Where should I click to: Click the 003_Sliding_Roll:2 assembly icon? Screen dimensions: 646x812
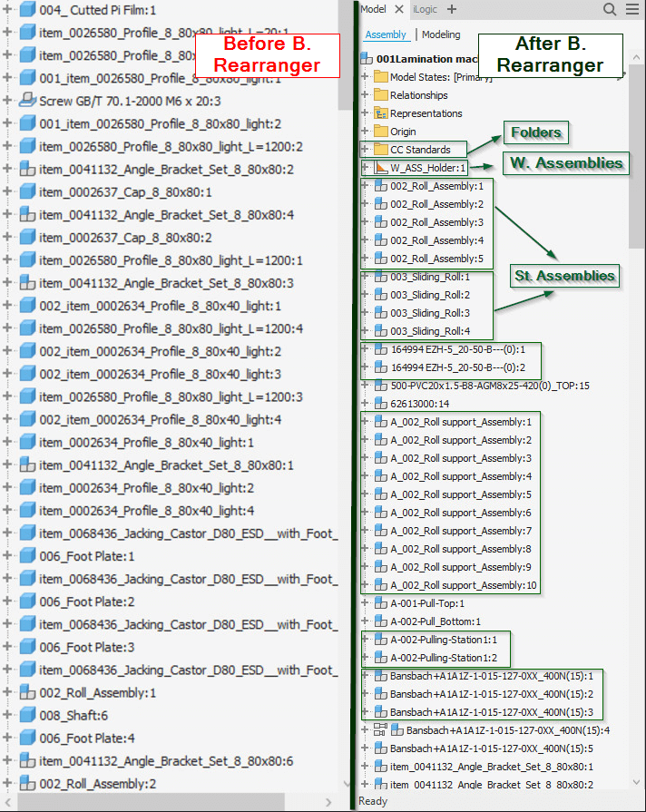(x=381, y=295)
